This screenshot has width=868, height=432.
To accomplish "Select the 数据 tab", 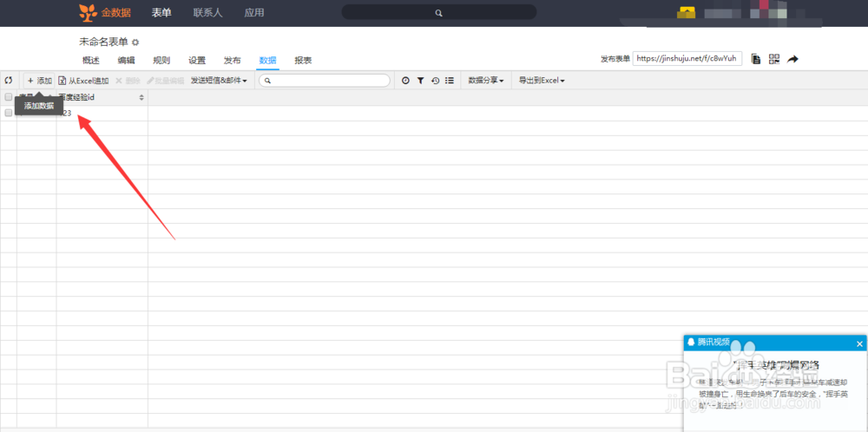I will click(x=268, y=61).
